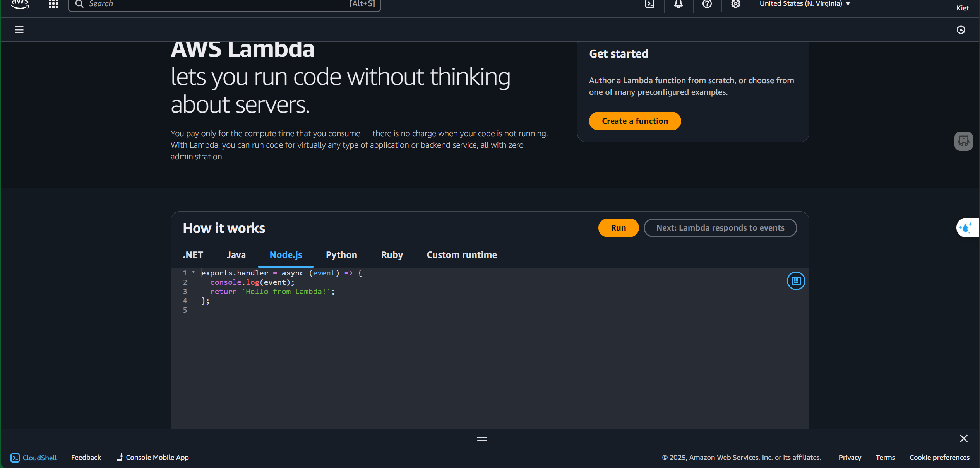Screen dimensions: 980x468
Task: Select the Custom runtime tab
Action: (x=462, y=255)
